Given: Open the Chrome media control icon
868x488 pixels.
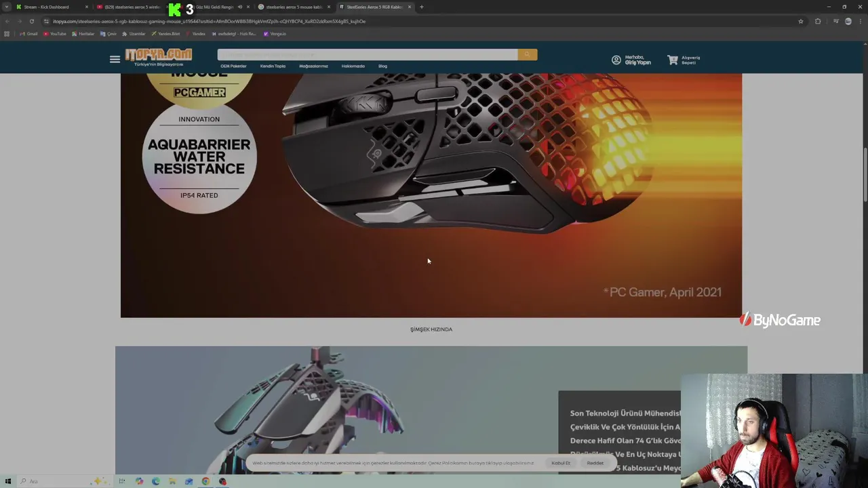Looking at the screenshot, I should pos(835,21).
